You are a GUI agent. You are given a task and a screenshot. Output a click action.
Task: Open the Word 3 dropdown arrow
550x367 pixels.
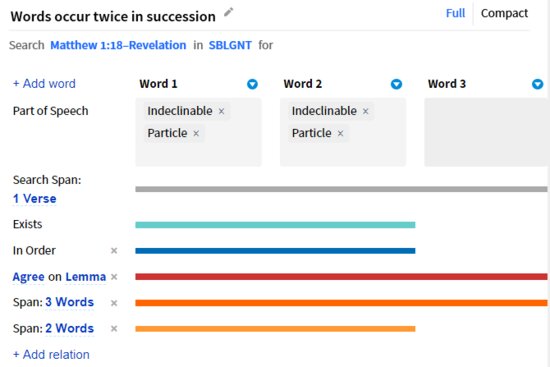click(537, 84)
